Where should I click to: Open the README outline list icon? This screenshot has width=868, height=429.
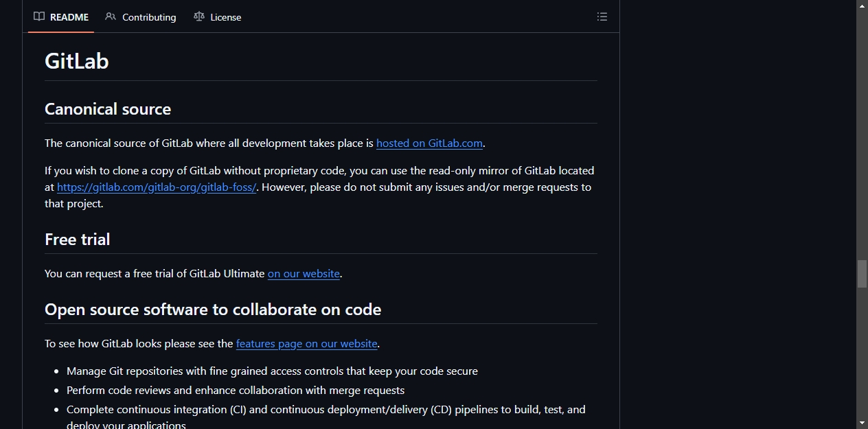point(602,16)
